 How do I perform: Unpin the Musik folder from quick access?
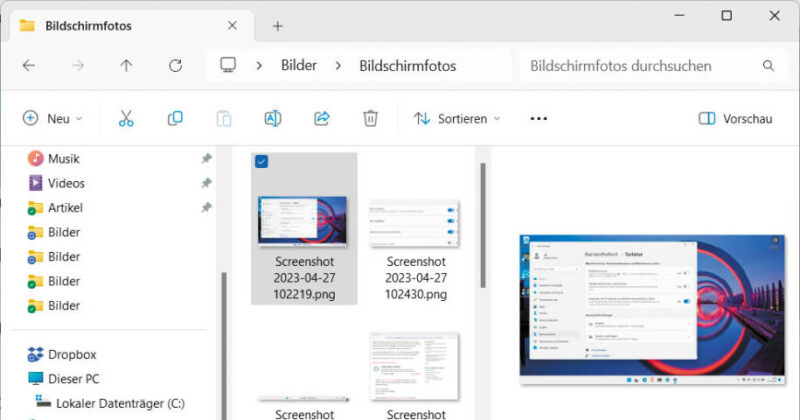[x=206, y=159]
